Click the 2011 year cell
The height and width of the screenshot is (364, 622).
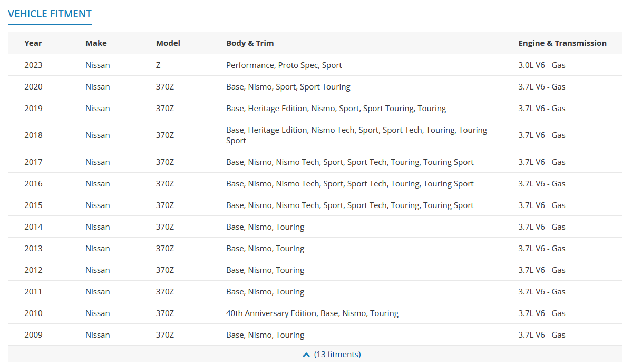(x=33, y=292)
